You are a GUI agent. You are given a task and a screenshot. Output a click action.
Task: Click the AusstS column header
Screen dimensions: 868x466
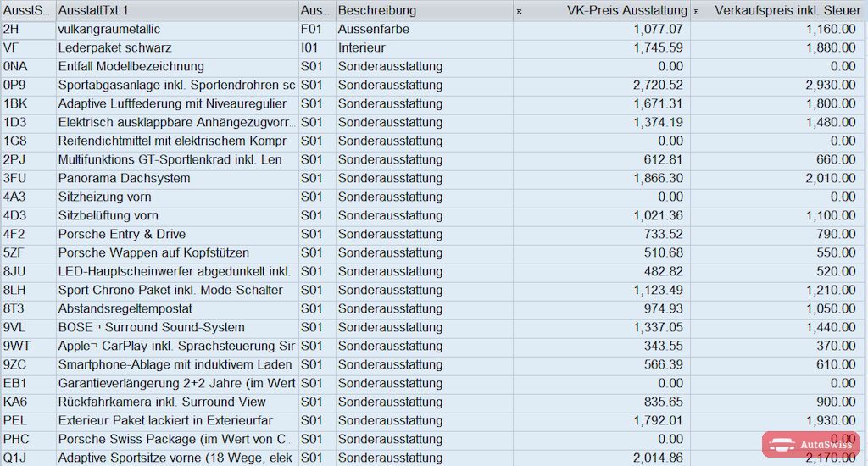click(x=28, y=10)
